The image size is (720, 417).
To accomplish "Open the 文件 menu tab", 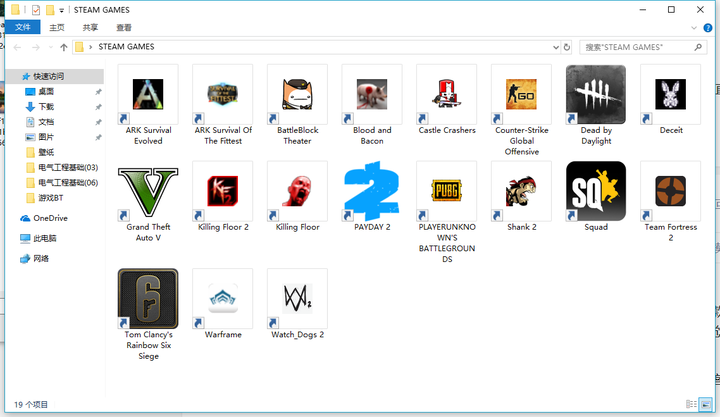I will [x=22, y=28].
